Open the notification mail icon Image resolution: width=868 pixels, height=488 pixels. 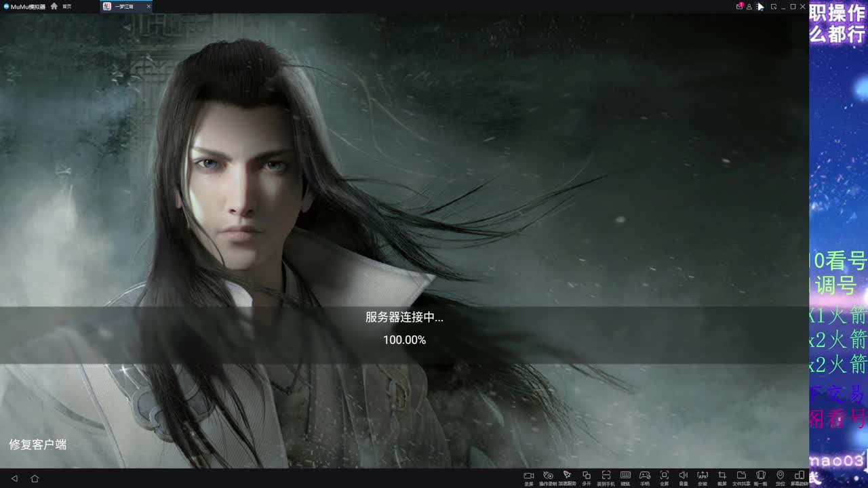click(739, 6)
